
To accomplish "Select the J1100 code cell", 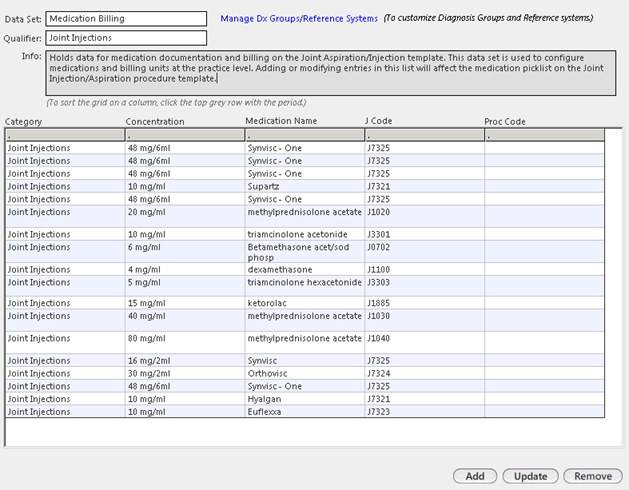I will coord(424,269).
